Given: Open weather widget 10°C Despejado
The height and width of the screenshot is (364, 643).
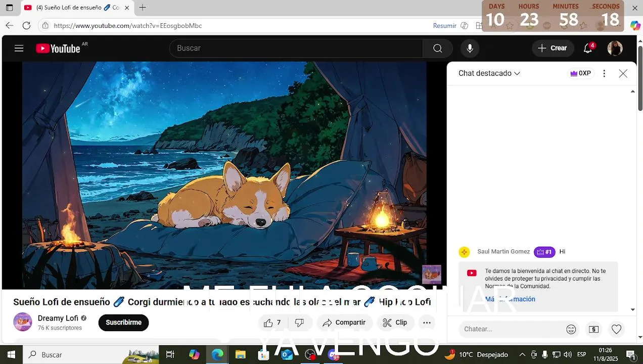Looking at the screenshot, I should coord(476,355).
